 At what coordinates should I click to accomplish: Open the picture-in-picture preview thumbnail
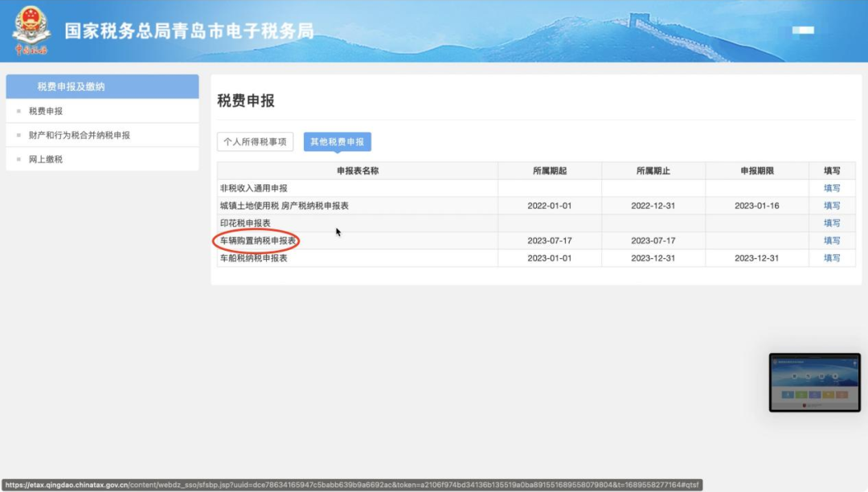[x=814, y=383]
